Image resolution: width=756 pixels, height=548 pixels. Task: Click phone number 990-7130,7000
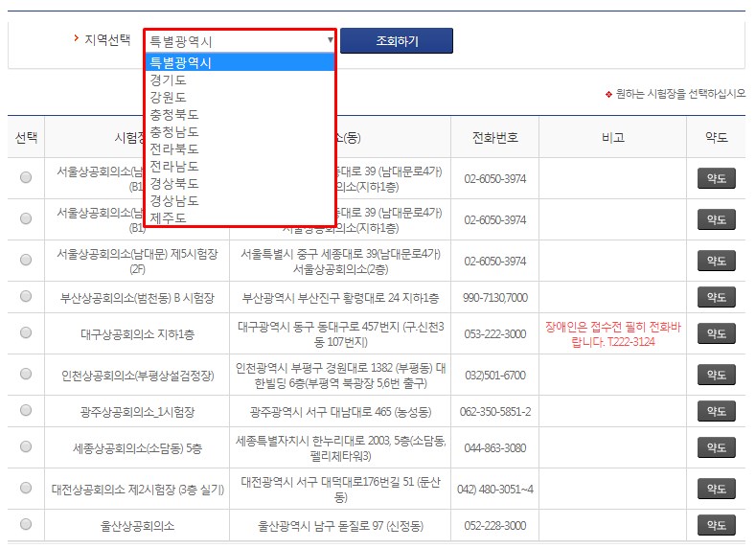(x=495, y=297)
